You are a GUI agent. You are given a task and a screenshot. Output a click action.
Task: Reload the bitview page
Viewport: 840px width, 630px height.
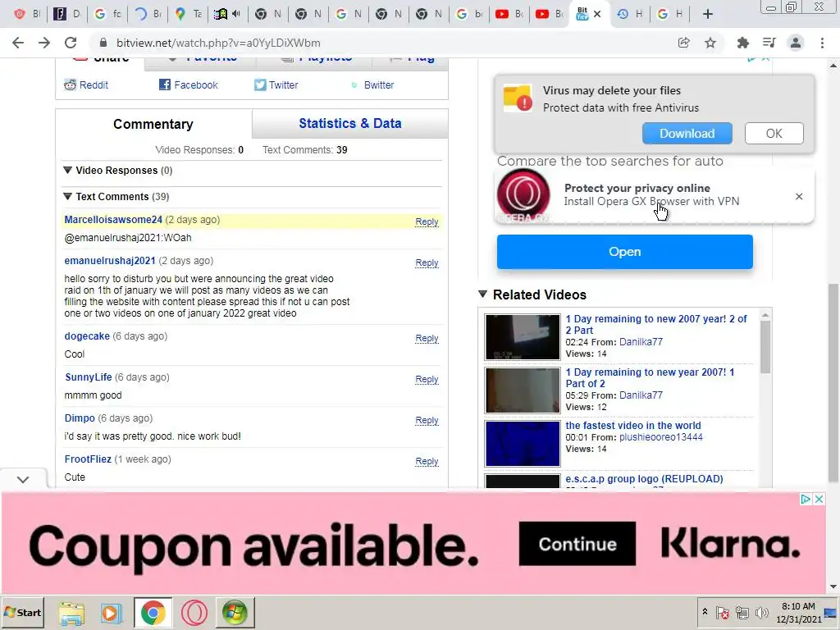(x=71, y=43)
